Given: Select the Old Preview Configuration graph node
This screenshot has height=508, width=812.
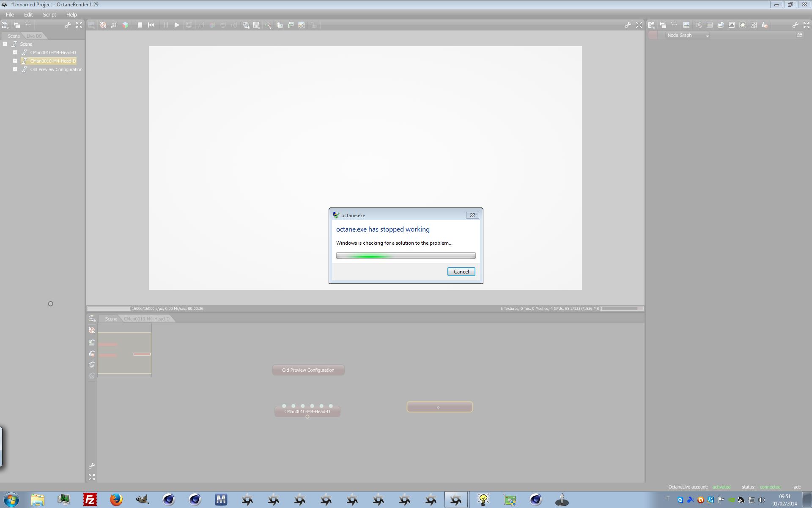Looking at the screenshot, I should pos(308,370).
